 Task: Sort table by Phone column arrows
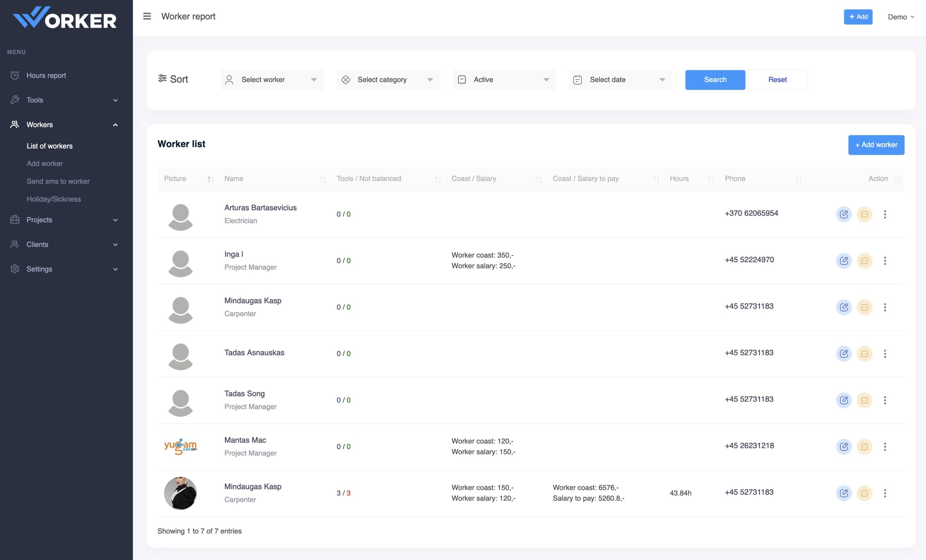click(x=798, y=180)
